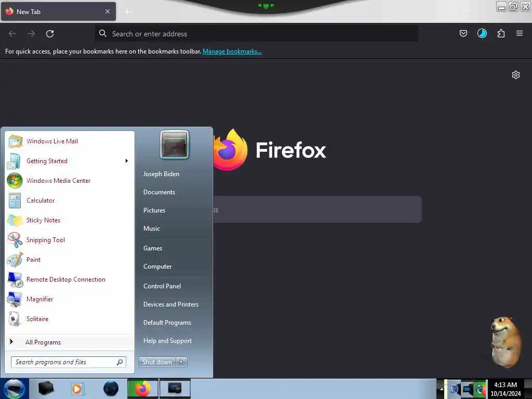The height and width of the screenshot is (399, 532).
Task: Go forward in Firefox history
Action: [x=31, y=34]
